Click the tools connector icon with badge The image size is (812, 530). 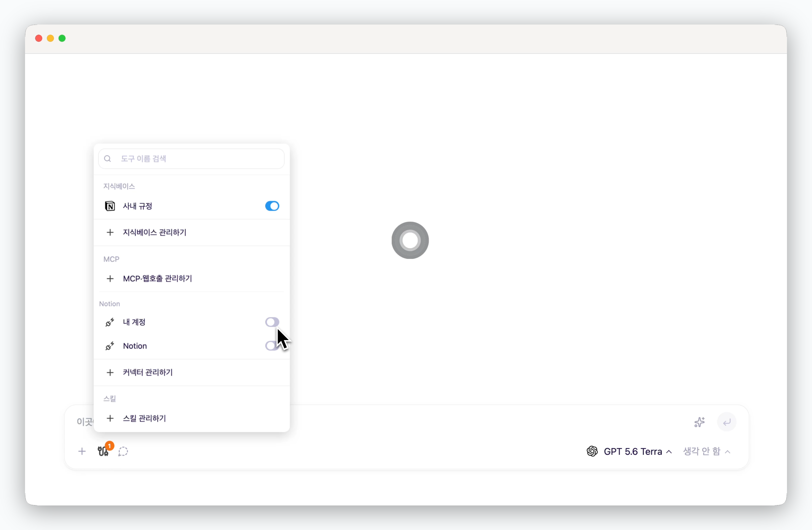click(x=103, y=451)
